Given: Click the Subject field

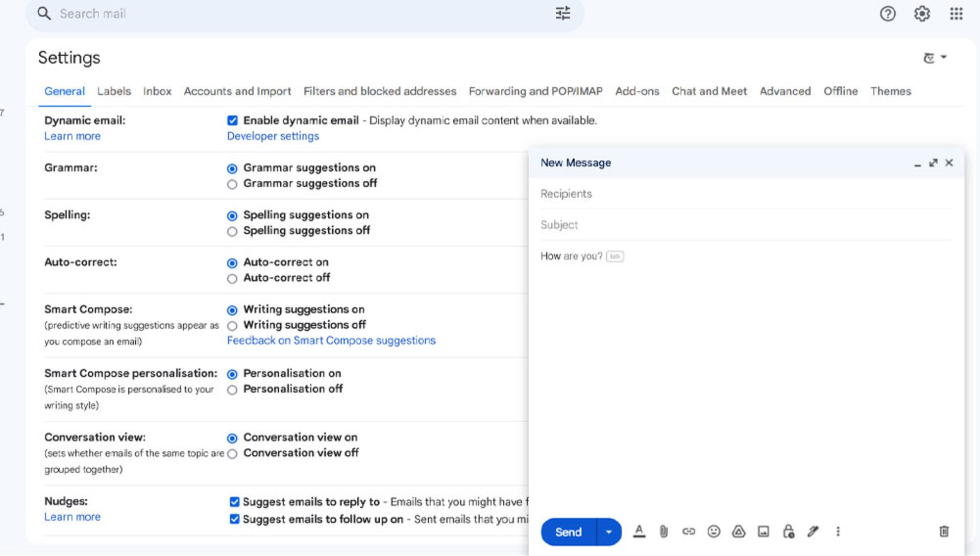Looking at the screenshot, I should [x=746, y=225].
